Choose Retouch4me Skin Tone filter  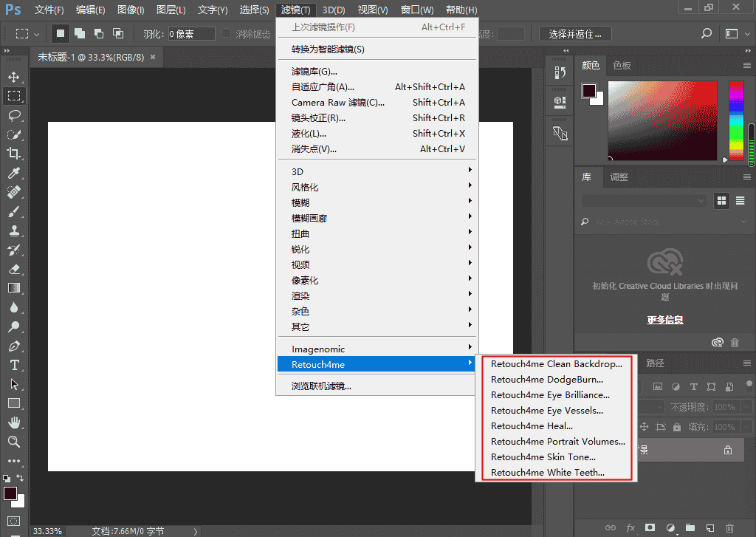pyautogui.click(x=543, y=457)
